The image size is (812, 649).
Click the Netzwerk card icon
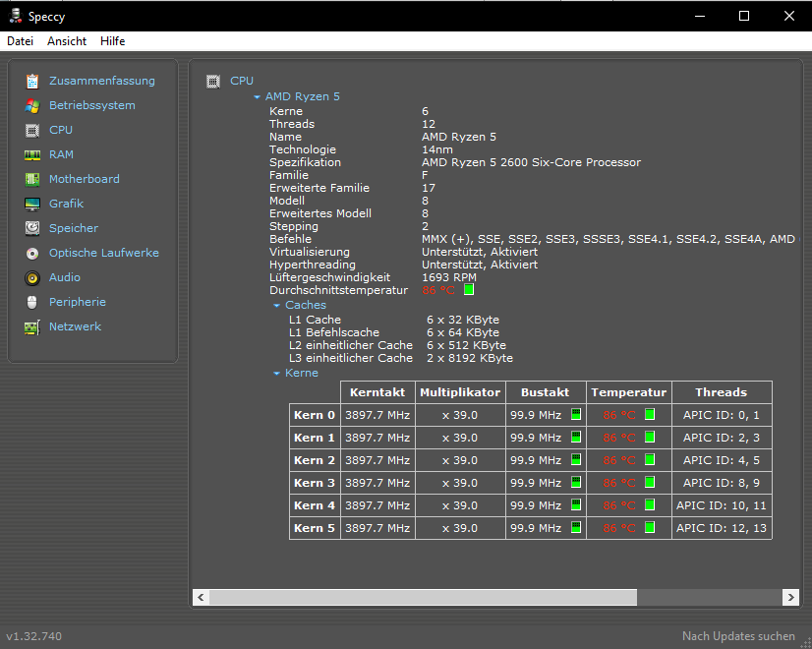click(x=32, y=326)
